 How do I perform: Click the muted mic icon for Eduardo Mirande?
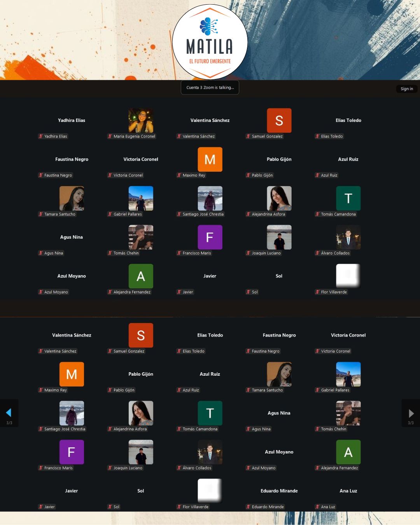248,507
